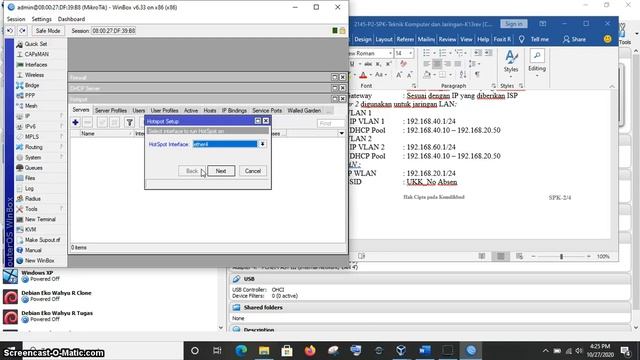Click Word Editing search icon

pos(537,56)
